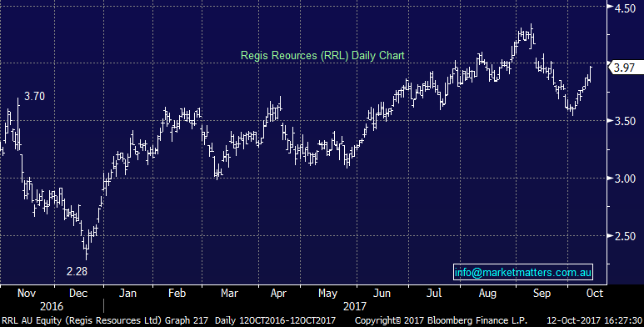The width and height of the screenshot is (644, 327).
Task: Select the 3.50 price axis label
Action: pyautogui.click(x=625, y=121)
